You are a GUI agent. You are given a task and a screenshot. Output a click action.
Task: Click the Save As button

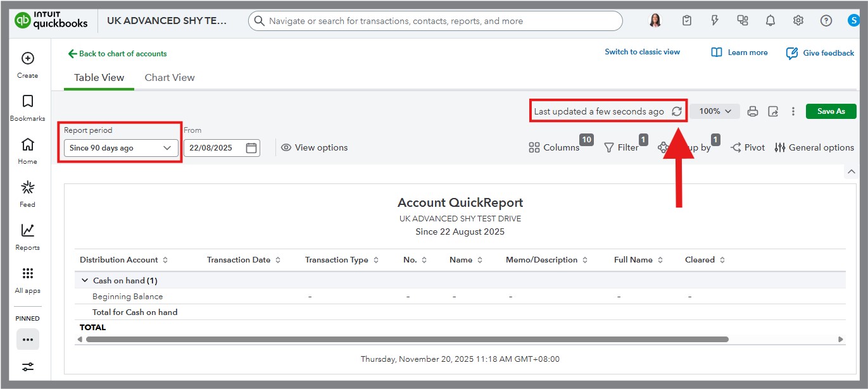click(x=831, y=111)
